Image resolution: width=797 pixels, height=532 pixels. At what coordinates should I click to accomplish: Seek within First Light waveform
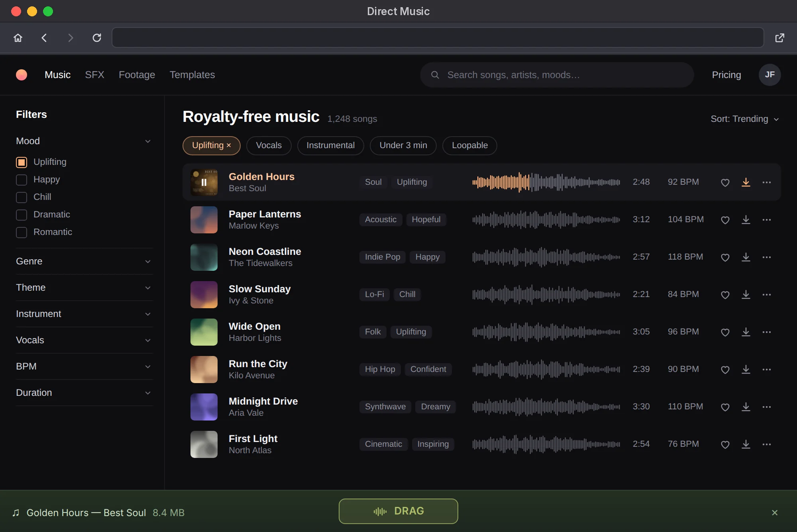pyautogui.click(x=546, y=444)
